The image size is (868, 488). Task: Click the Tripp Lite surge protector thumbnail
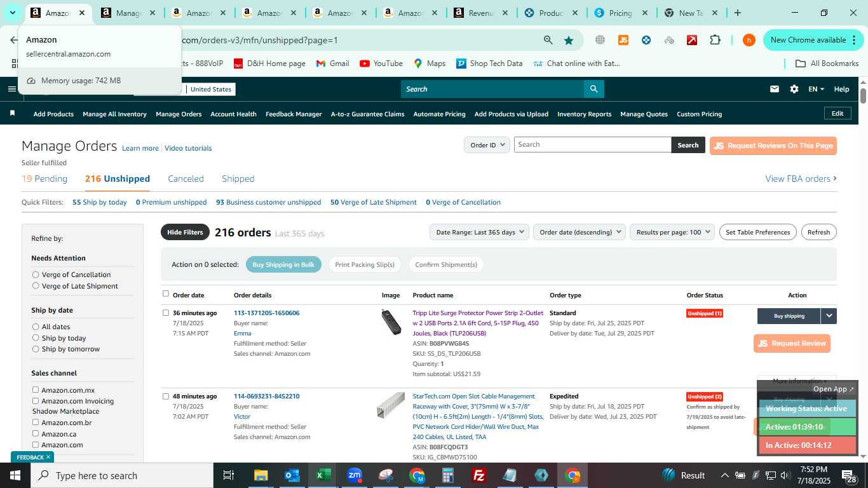[x=391, y=322]
